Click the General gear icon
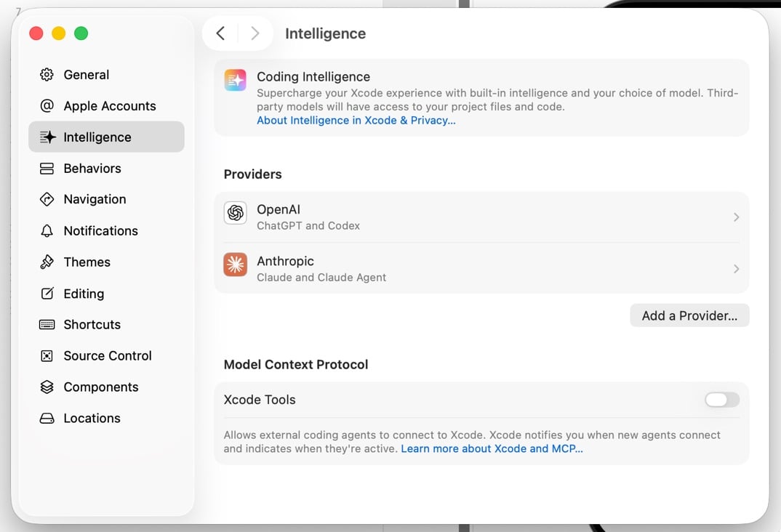 coord(47,75)
